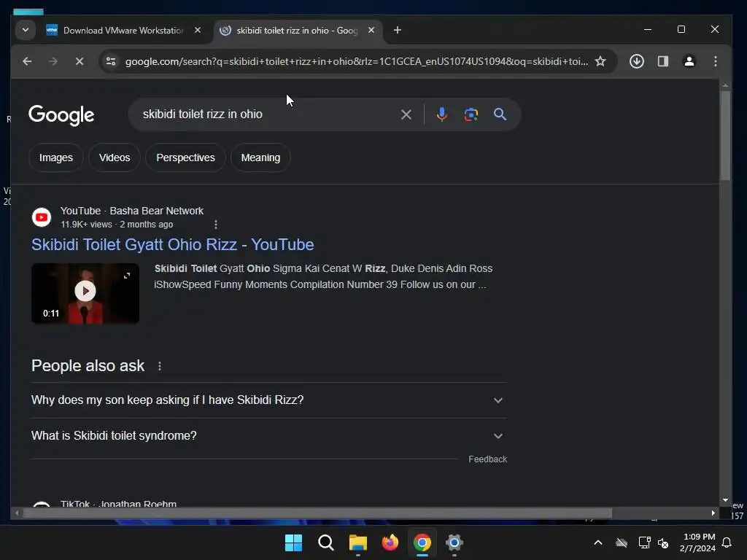Open a new Chrome tab
This screenshot has width=747, height=560.
[398, 31]
